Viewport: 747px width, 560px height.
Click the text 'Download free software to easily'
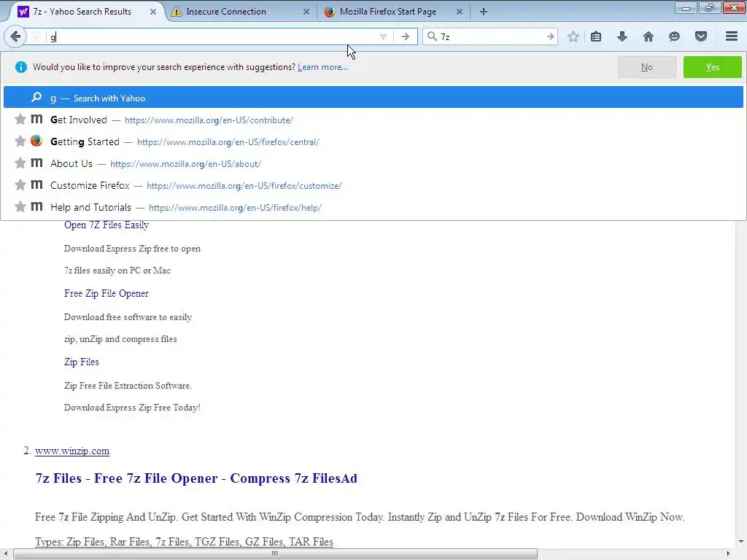(128, 317)
